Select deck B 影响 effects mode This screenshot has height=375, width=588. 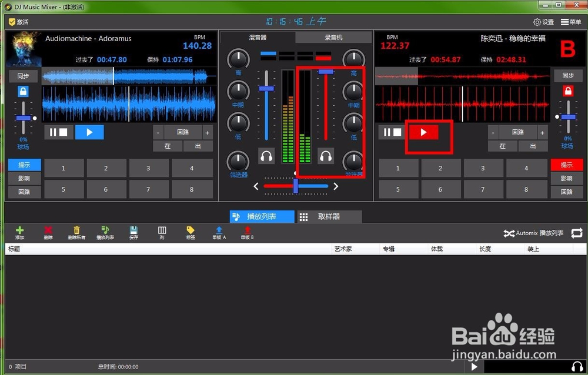tap(567, 178)
